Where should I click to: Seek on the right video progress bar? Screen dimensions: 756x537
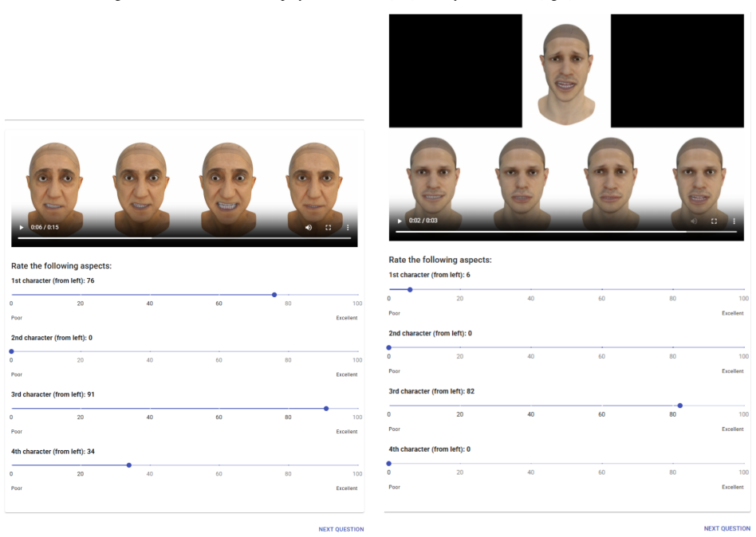pyautogui.click(x=566, y=232)
